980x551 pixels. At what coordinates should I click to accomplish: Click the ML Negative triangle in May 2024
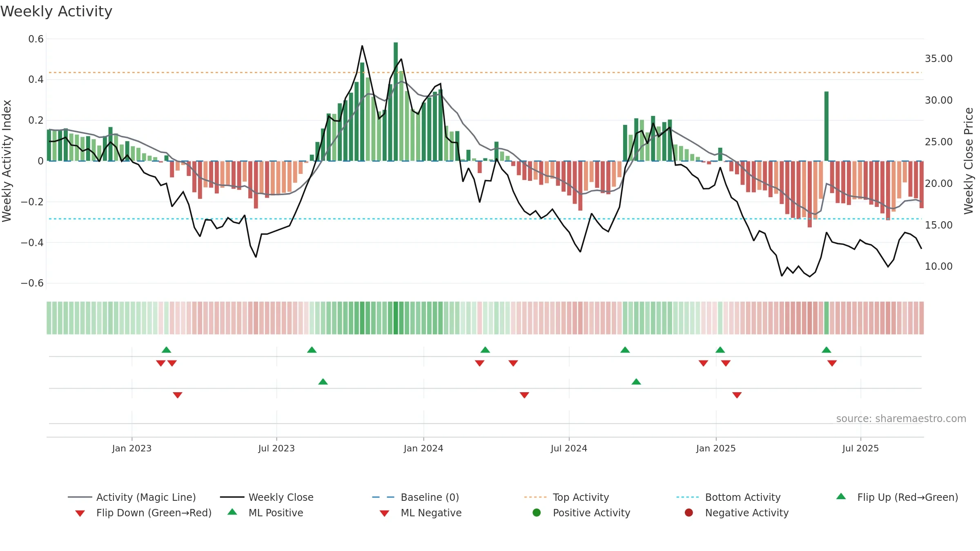pyautogui.click(x=524, y=395)
